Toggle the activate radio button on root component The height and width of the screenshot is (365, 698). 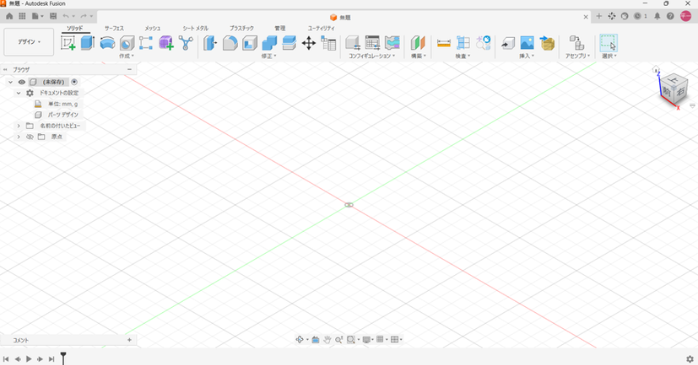(x=74, y=82)
